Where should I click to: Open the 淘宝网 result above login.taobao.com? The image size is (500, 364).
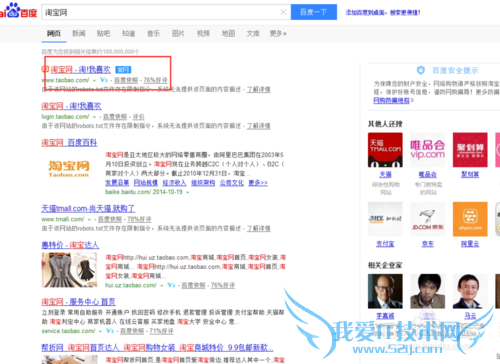[x=71, y=106]
